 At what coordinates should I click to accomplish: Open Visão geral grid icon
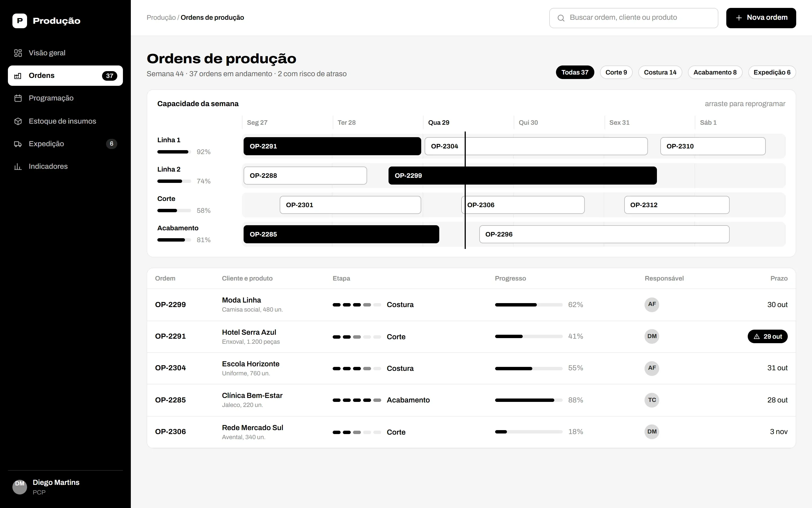[18, 53]
